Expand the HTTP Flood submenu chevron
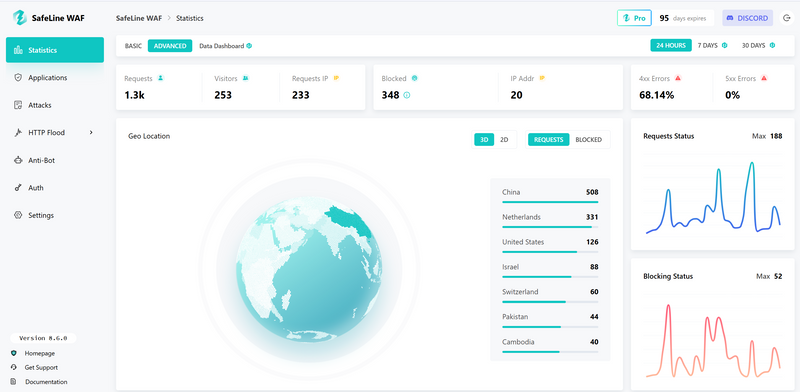The width and height of the screenshot is (800, 392). (91, 133)
